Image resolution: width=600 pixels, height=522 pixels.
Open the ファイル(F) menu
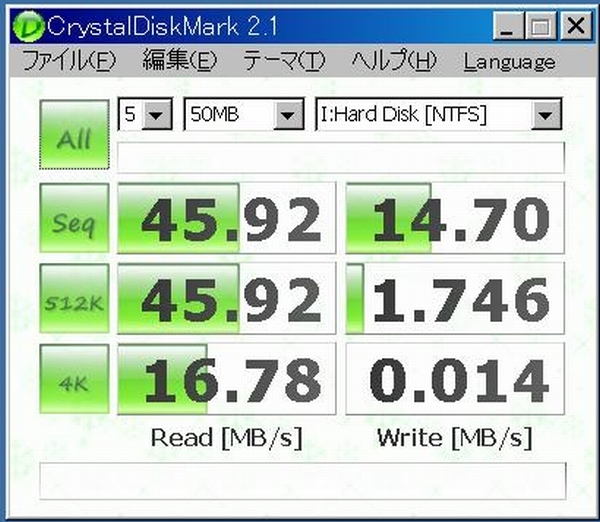point(69,61)
